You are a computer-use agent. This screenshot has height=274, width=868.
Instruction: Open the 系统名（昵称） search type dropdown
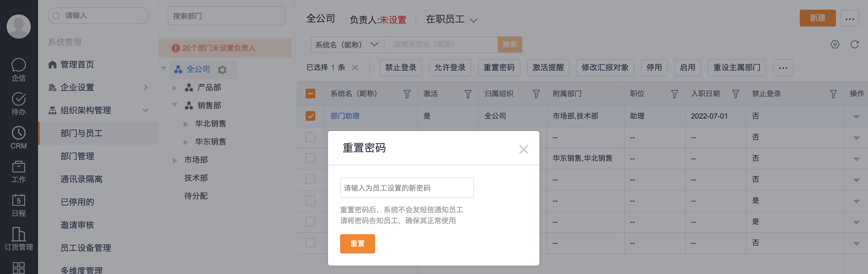click(x=347, y=45)
